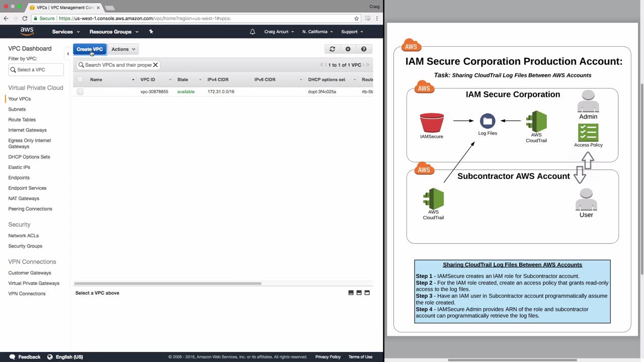Click the dopt-3f4c025a cell
The image size is (644, 362).
322,92
